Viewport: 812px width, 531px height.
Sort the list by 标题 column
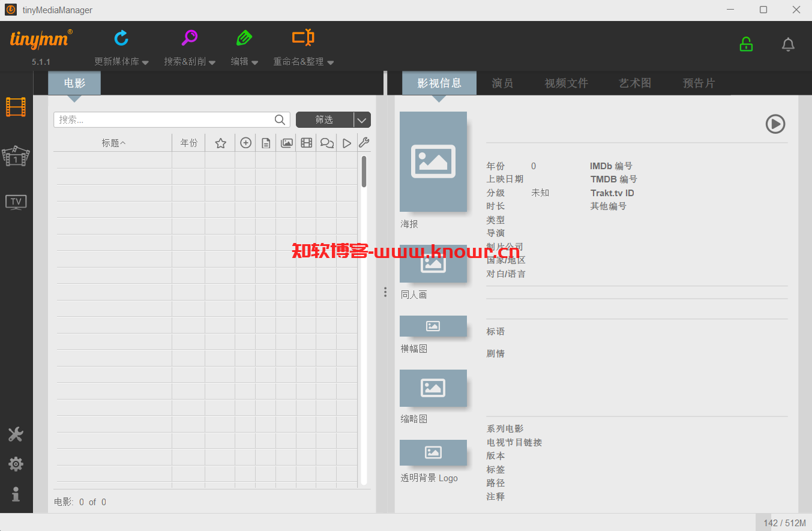point(113,143)
